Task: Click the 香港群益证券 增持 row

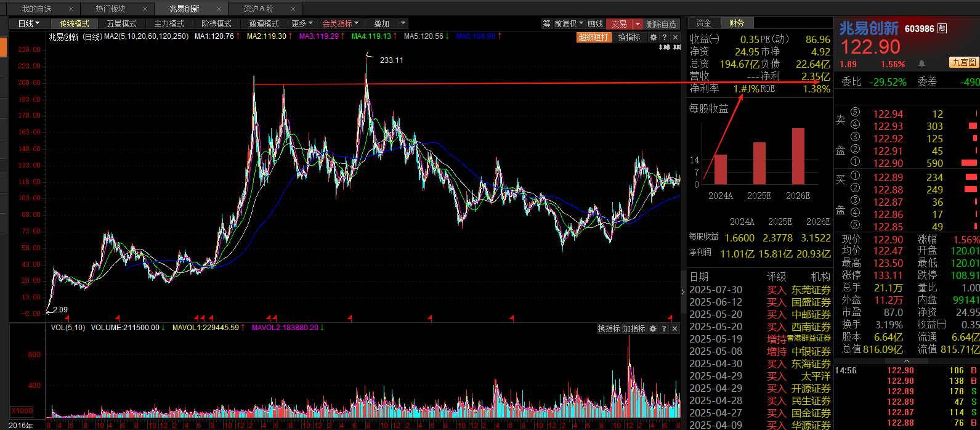Action: (760, 339)
